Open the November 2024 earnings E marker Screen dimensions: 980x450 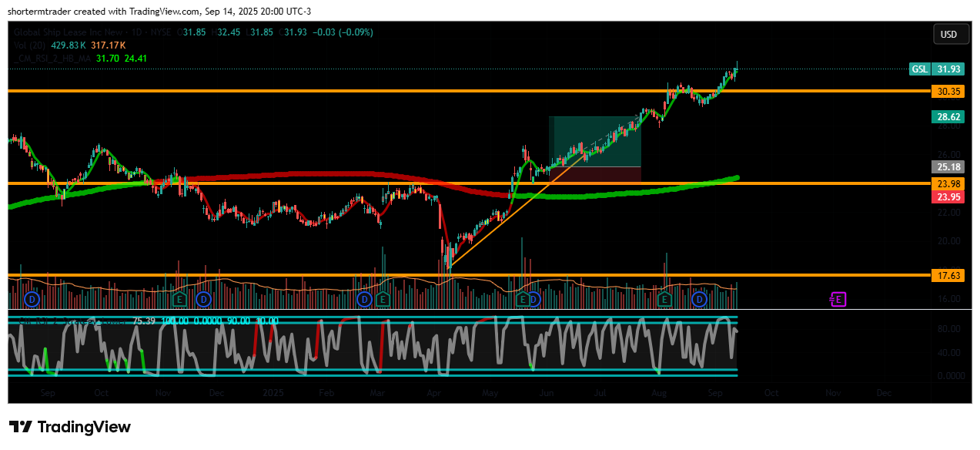click(x=181, y=299)
